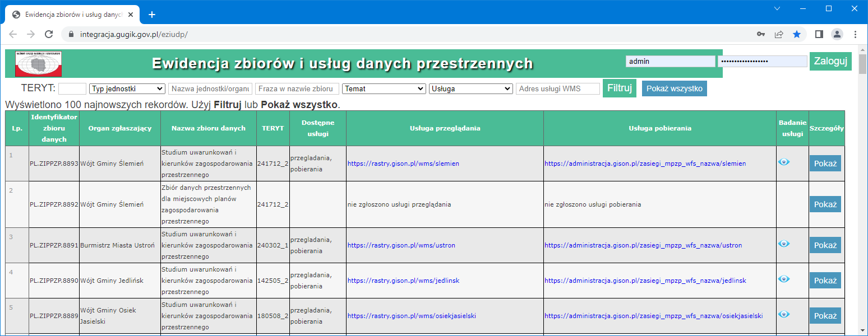
Task: Open Chrome's three-dot menu
Action: tap(856, 34)
